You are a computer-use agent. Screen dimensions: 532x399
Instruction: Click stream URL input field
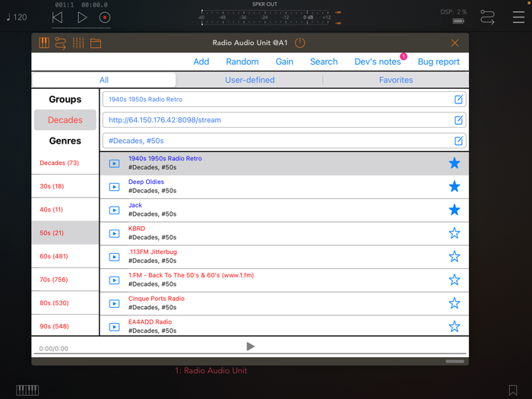pyautogui.click(x=284, y=120)
